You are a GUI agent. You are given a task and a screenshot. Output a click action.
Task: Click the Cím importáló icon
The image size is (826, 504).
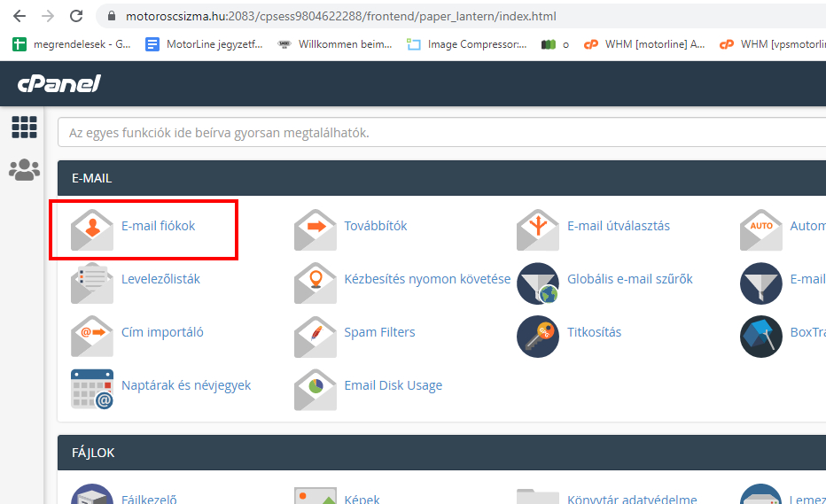[92, 336]
